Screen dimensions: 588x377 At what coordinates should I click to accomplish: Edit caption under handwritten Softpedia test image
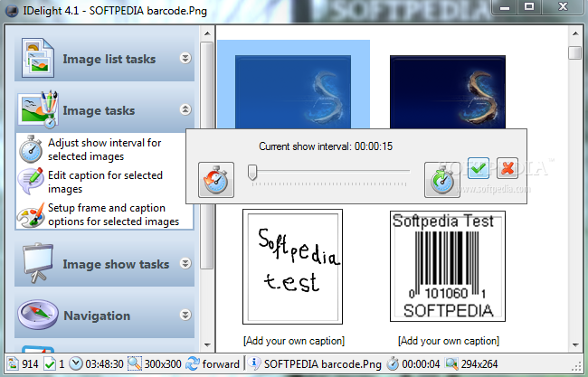[294, 341]
